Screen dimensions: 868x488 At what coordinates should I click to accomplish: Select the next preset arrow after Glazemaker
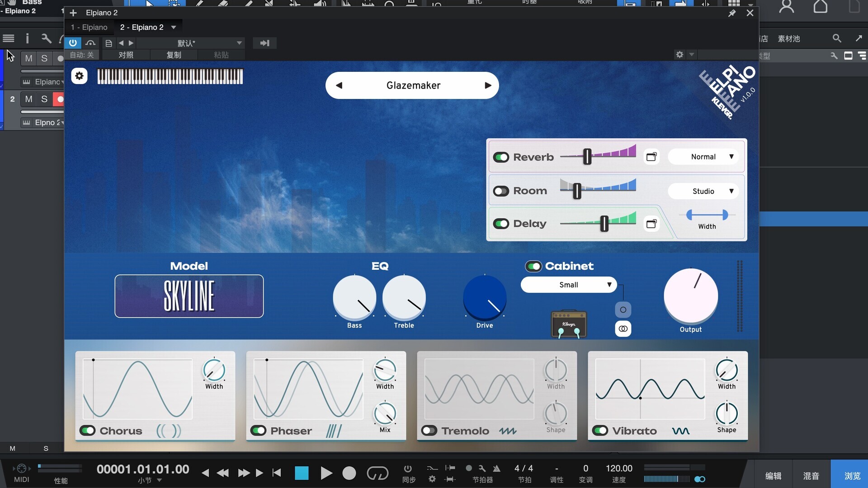coord(488,85)
